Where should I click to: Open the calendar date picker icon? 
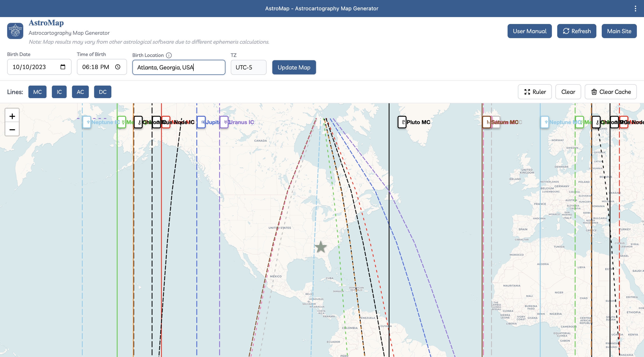point(63,67)
